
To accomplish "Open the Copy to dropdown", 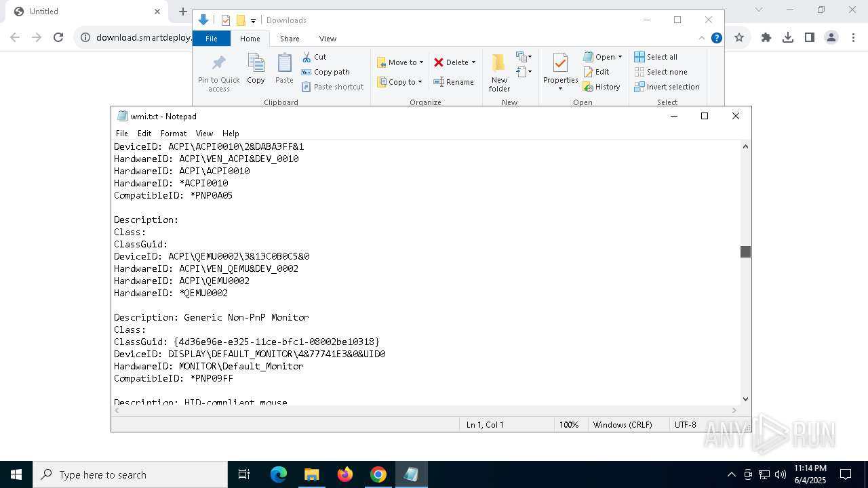I will tap(399, 82).
